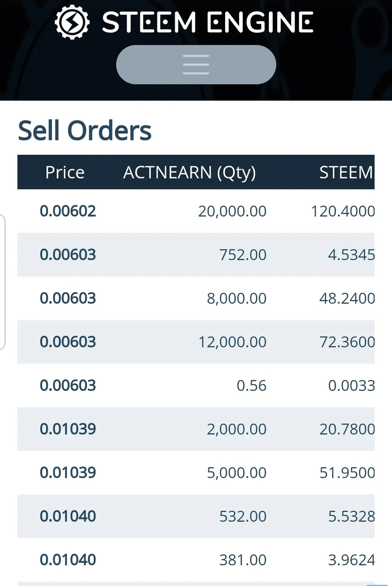Select the 12,000.00 quantity sell order
The image size is (392, 586).
pyautogui.click(x=196, y=342)
